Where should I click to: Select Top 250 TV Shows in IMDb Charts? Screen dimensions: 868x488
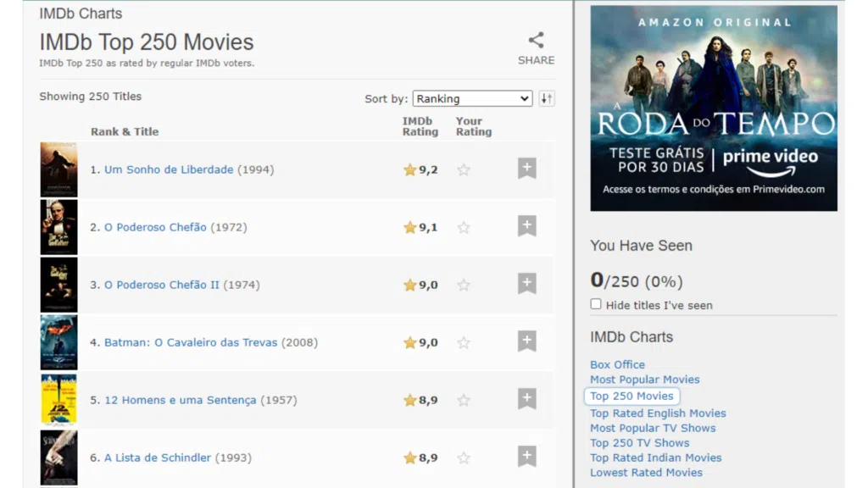(x=639, y=442)
